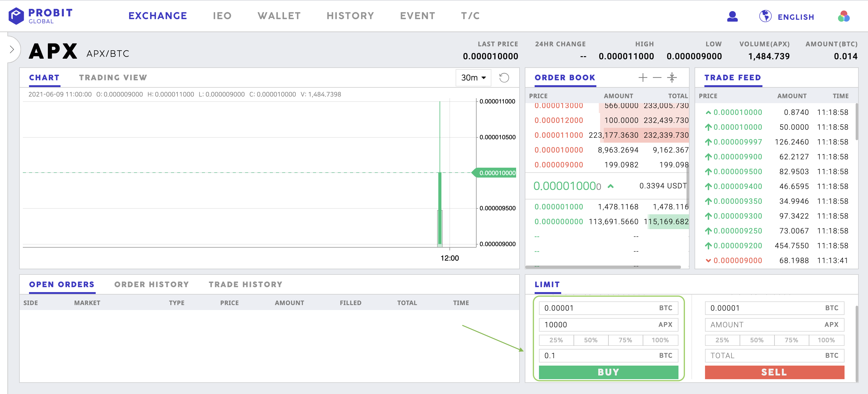Switch language via ENGLISH link

795,17
